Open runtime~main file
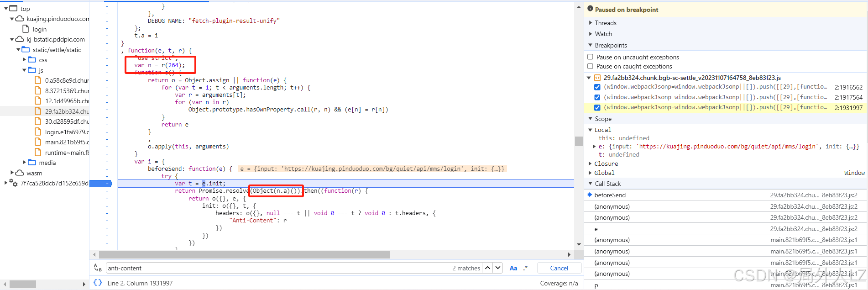This screenshot has height=290, width=868. (x=67, y=153)
